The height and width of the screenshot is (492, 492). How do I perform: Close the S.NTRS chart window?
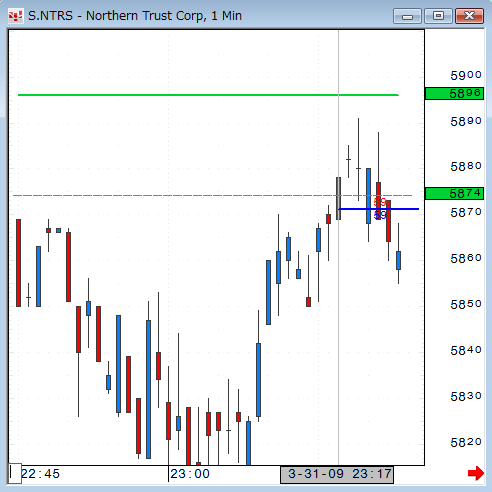tap(469, 16)
